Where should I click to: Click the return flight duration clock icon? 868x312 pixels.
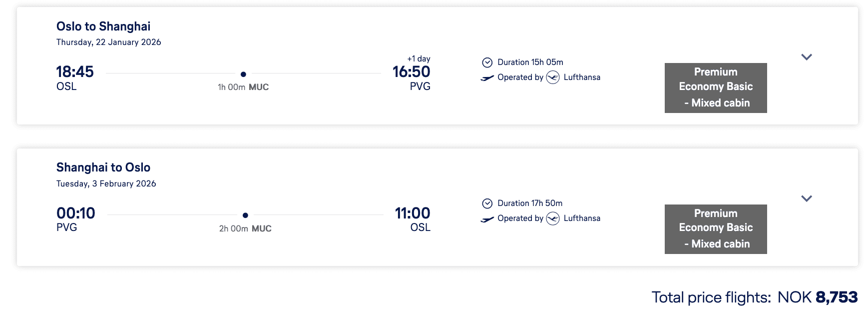[x=487, y=203]
